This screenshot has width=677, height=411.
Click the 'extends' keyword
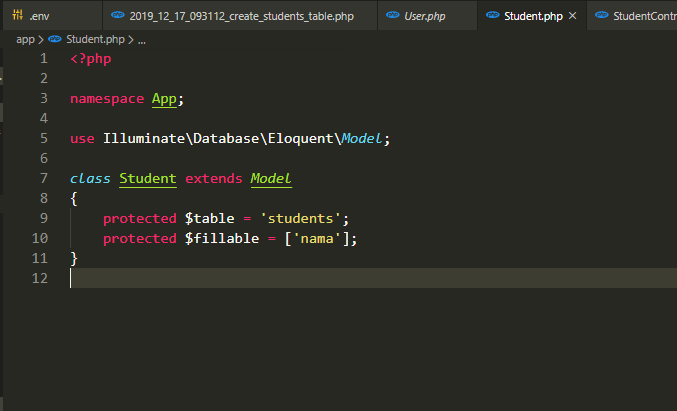point(214,178)
